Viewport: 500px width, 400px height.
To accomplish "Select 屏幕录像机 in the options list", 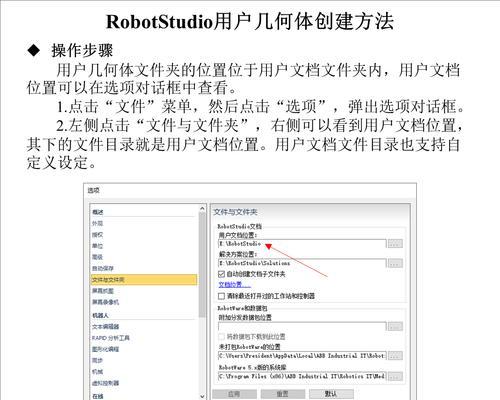I will 105,302.
